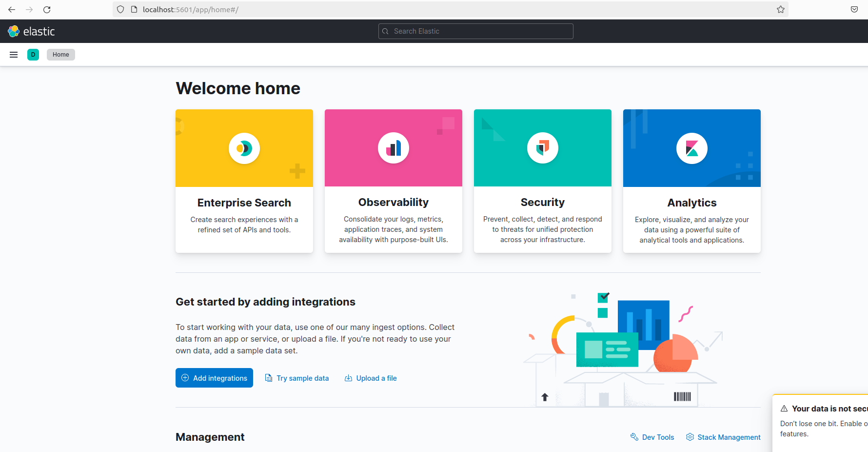
Task: Click the browser back arrow
Action: coord(12,10)
